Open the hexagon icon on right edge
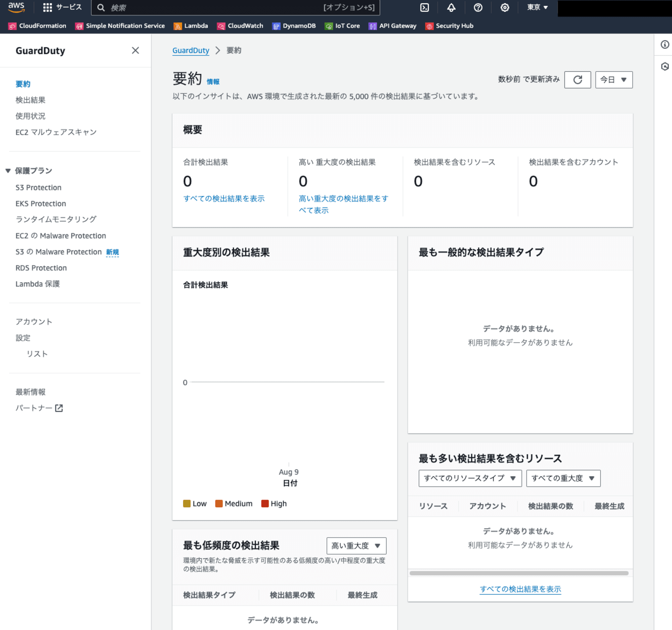This screenshot has height=630, width=672. [x=665, y=66]
